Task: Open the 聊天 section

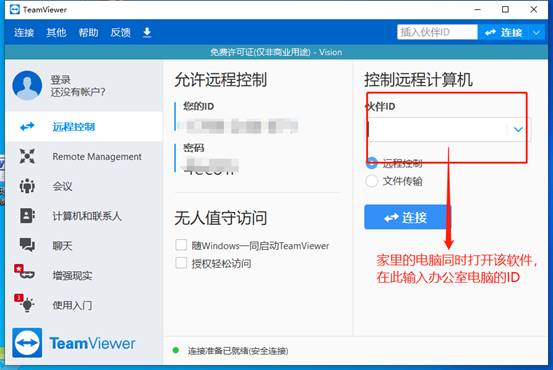Action: 84,245
